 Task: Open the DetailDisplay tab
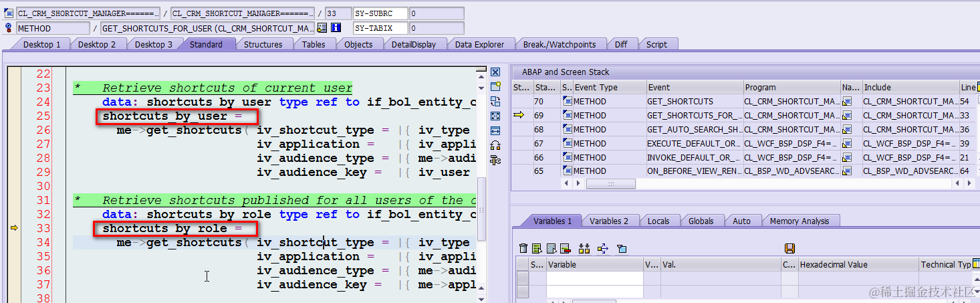[x=414, y=44]
